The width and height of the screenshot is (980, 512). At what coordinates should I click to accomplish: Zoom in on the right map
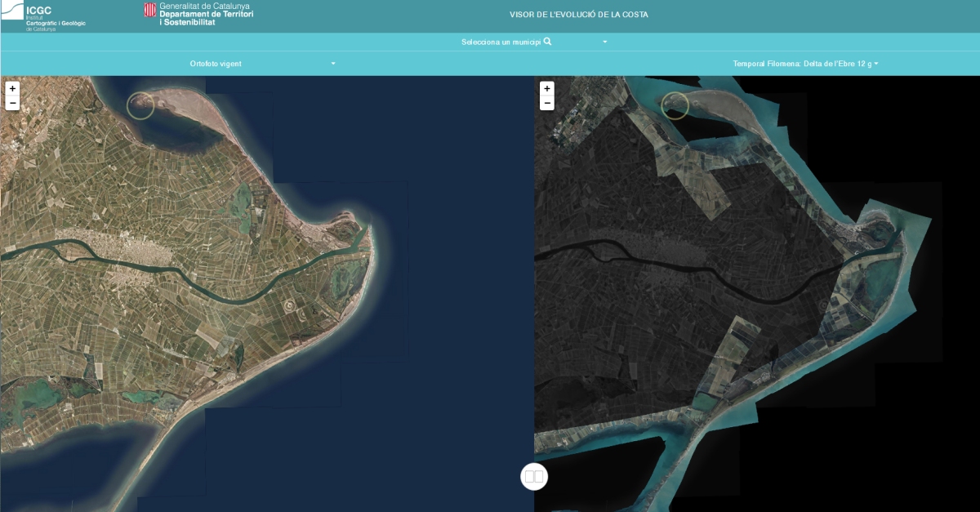tap(547, 87)
